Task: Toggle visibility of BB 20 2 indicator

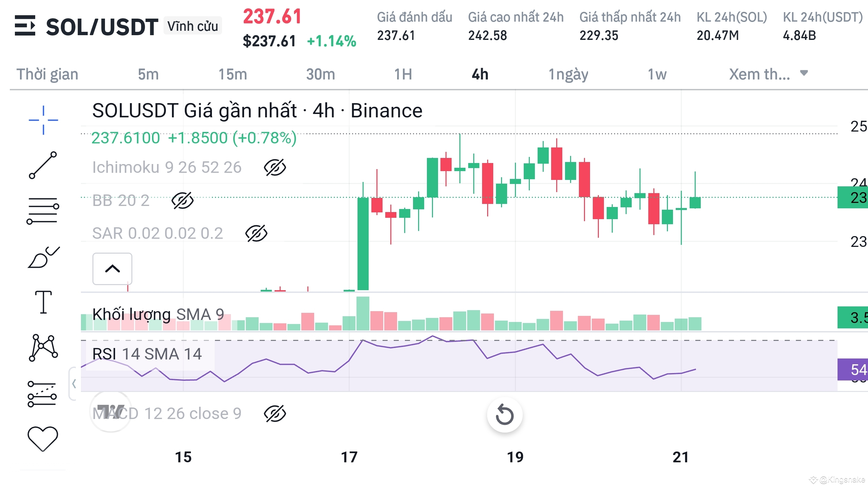Action: click(182, 201)
